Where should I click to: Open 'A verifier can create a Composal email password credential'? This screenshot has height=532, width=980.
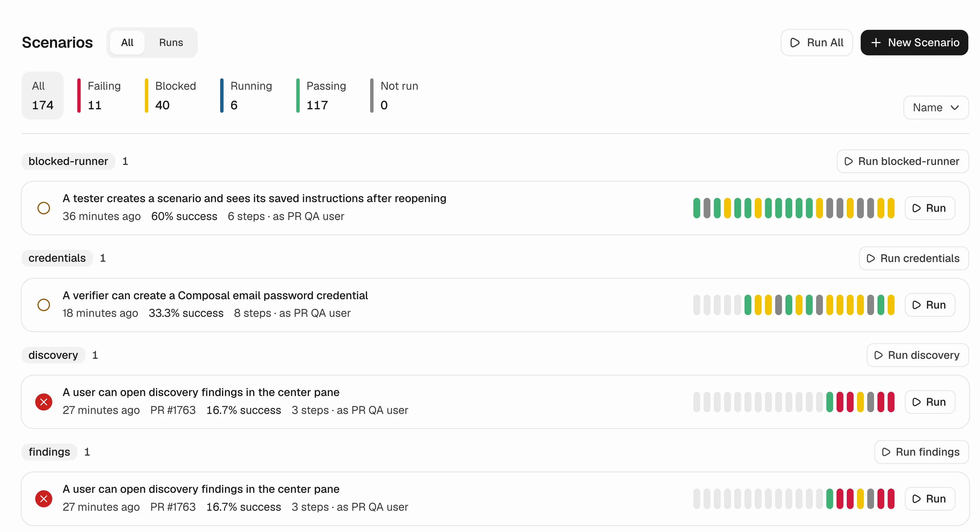click(x=215, y=296)
